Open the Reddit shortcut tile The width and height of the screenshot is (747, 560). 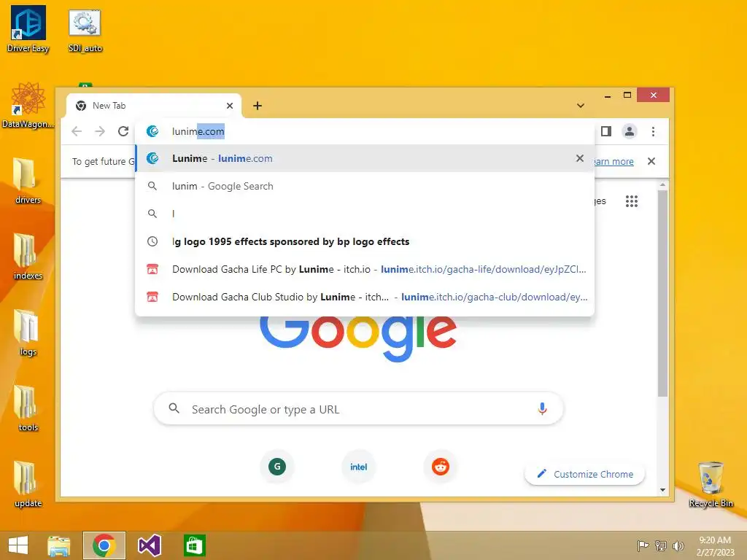point(440,467)
